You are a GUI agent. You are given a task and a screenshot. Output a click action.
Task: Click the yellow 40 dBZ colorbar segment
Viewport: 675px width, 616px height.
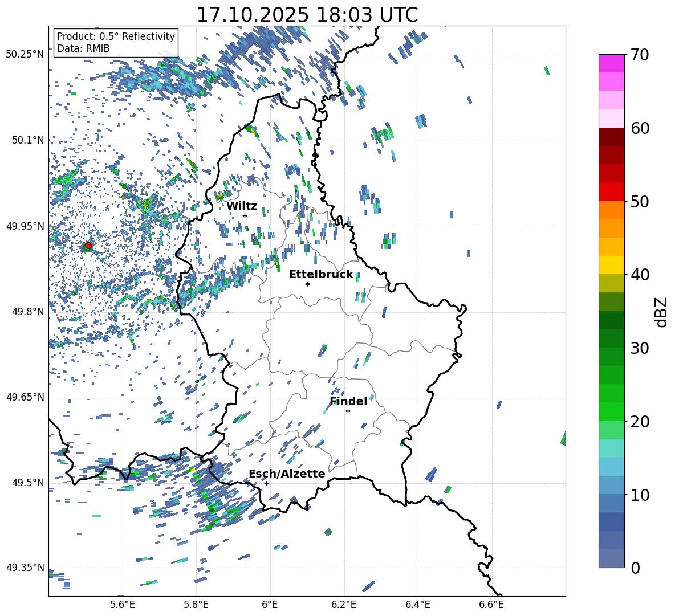pos(611,265)
